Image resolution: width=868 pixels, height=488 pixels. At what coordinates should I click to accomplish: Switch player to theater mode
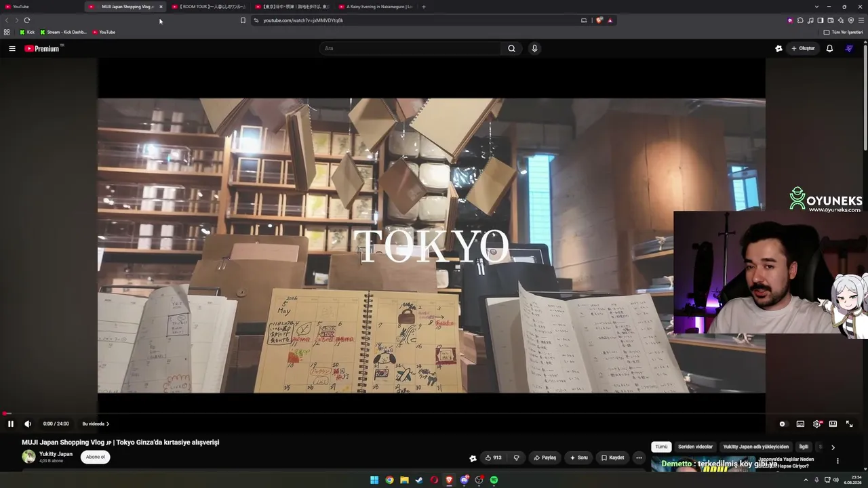pos(833,424)
